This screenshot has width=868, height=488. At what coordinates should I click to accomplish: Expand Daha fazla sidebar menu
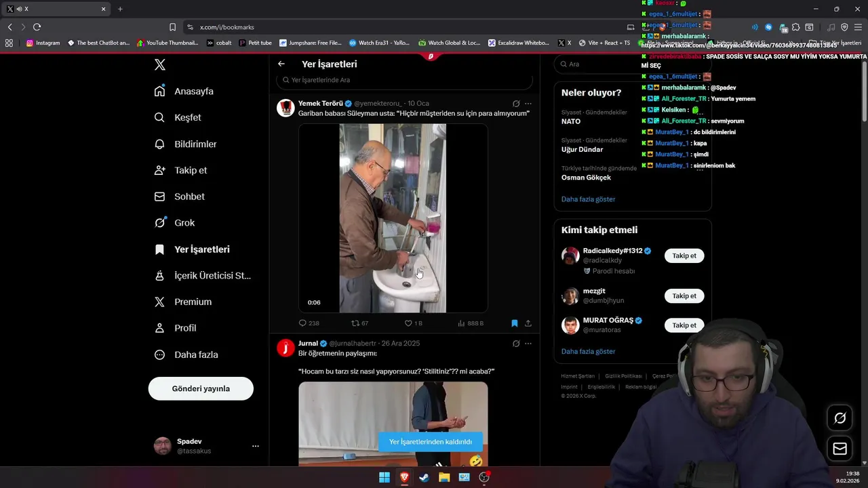186,354
